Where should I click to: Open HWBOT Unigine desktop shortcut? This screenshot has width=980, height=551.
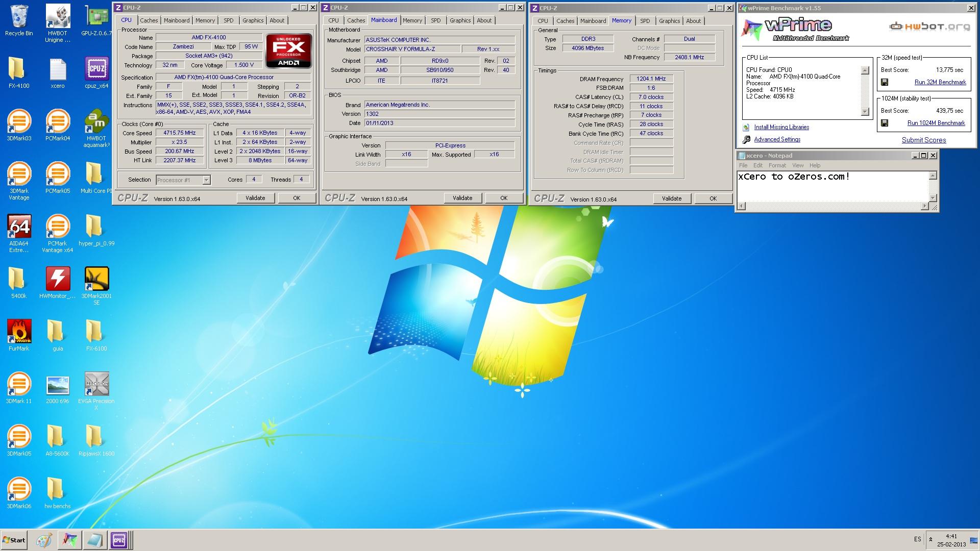(x=58, y=23)
